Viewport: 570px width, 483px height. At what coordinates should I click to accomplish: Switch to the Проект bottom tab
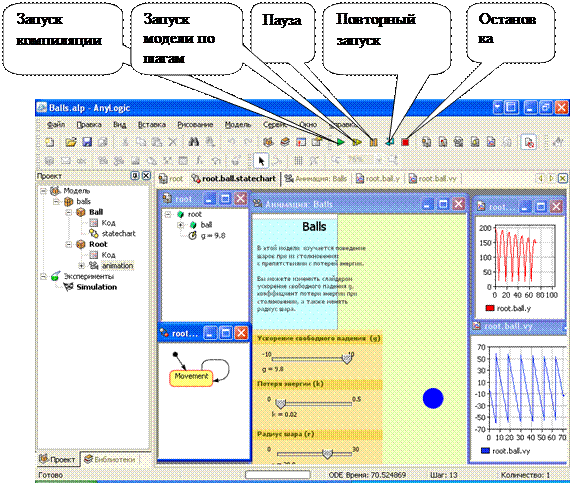coord(57,459)
